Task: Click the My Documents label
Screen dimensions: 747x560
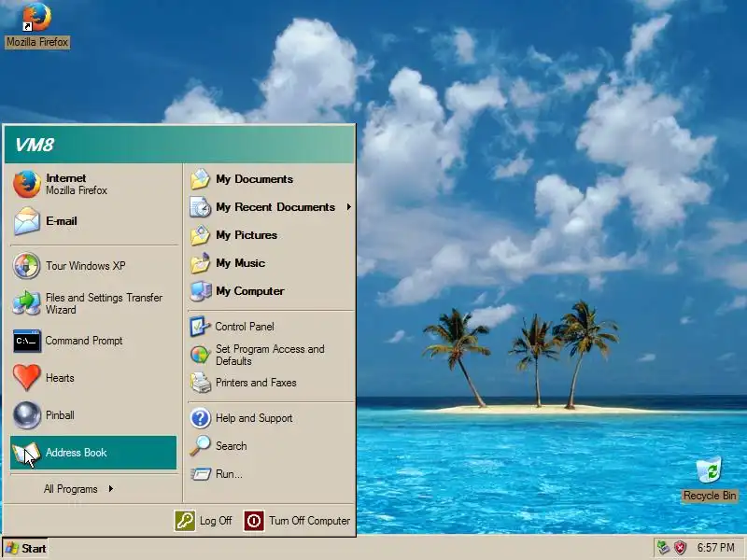Action: pyautogui.click(x=254, y=179)
